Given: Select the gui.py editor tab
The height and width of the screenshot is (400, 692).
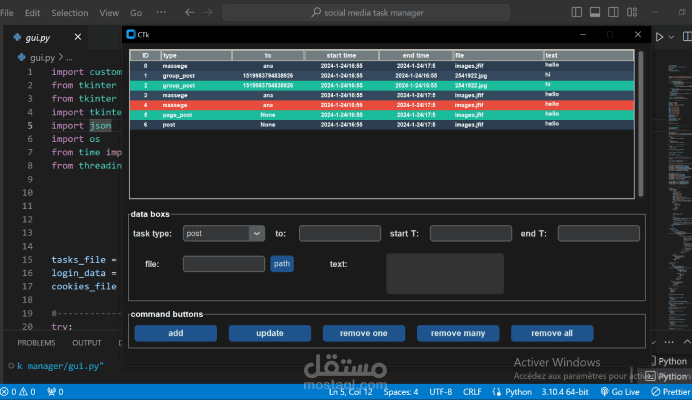Looking at the screenshot, I should coord(47,38).
